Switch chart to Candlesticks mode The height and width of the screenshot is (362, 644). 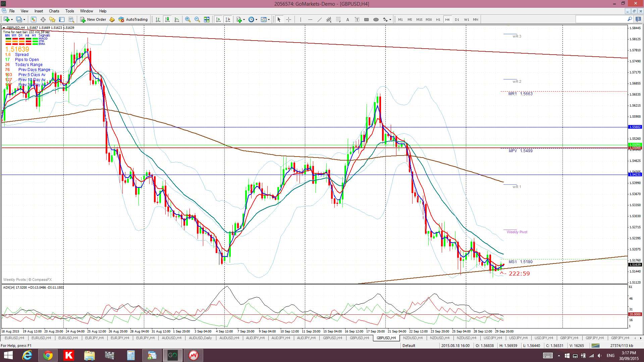167,19
